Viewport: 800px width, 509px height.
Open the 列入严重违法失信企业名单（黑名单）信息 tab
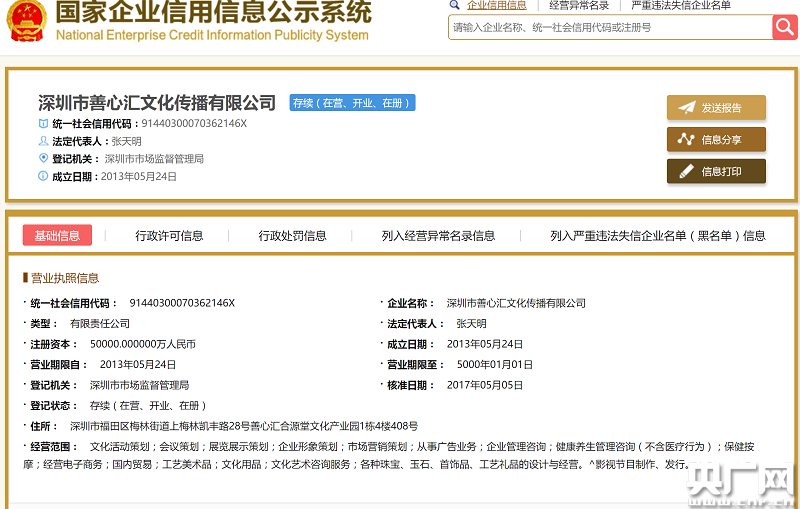coord(657,236)
